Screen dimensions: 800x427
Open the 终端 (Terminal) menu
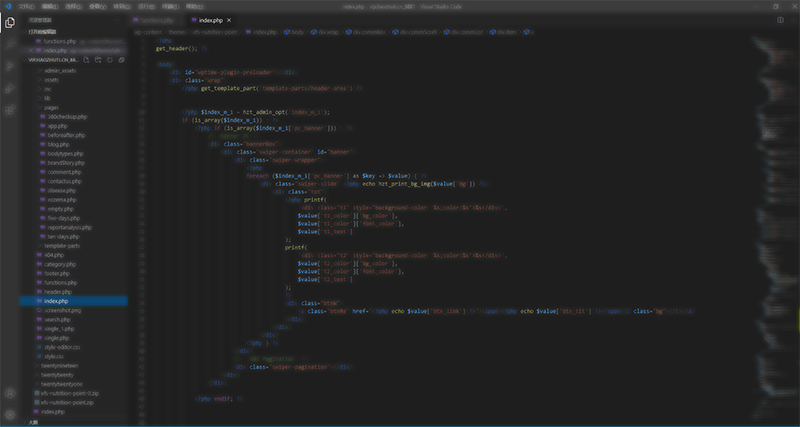click(x=170, y=7)
